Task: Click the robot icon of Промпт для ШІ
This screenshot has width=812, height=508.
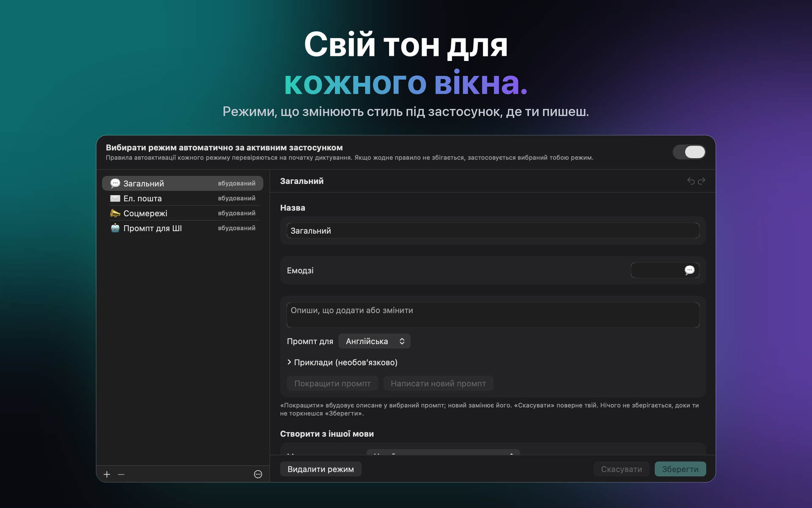Action: (x=115, y=228)
